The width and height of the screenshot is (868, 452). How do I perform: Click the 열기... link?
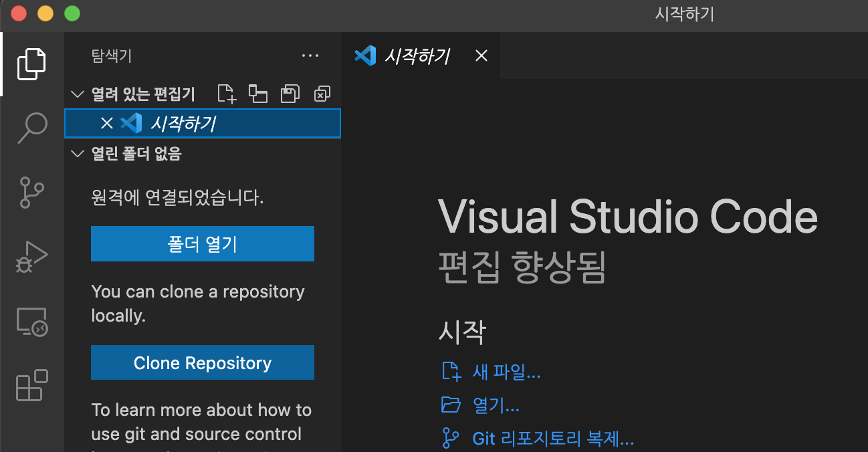pos(496,405)
